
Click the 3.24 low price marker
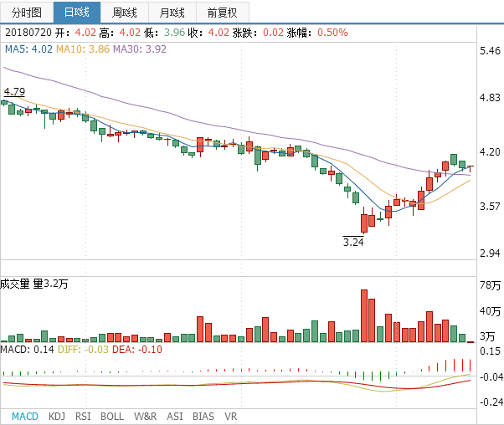coord(353,242)
